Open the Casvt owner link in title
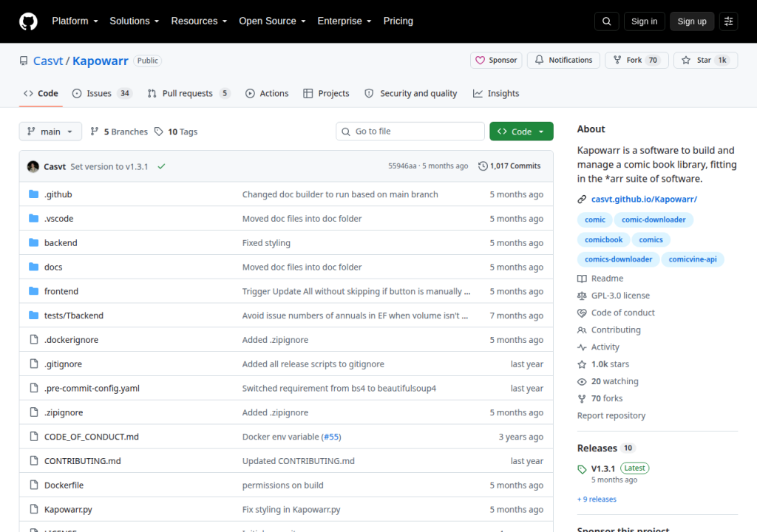The image size is (757, 532). (48, 61)
